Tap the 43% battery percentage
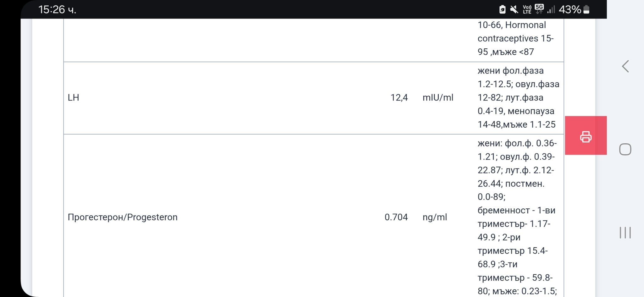 [x=569, y=9]
